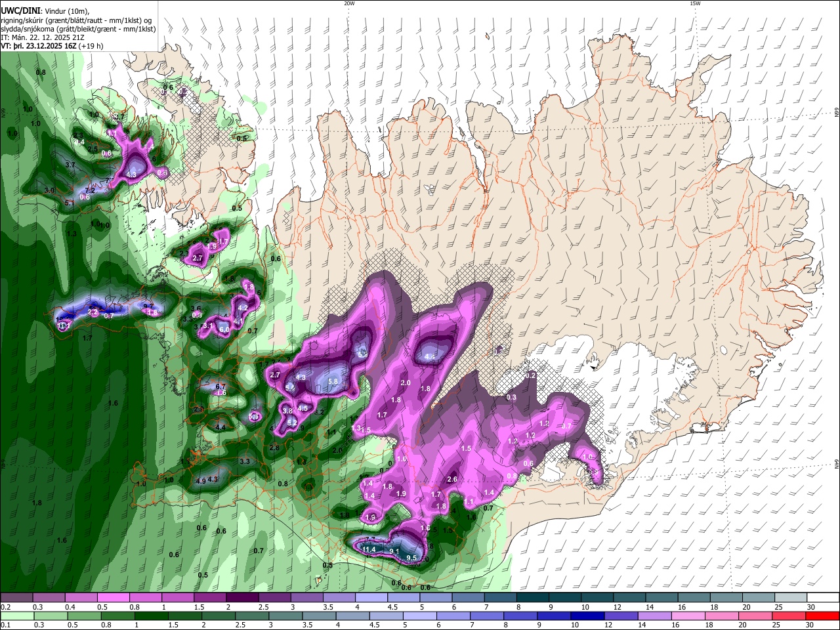Click the '15W' longitude label on the top edge
The width and height of the screenshot is (840, 630).
click(x=694, y=3)
